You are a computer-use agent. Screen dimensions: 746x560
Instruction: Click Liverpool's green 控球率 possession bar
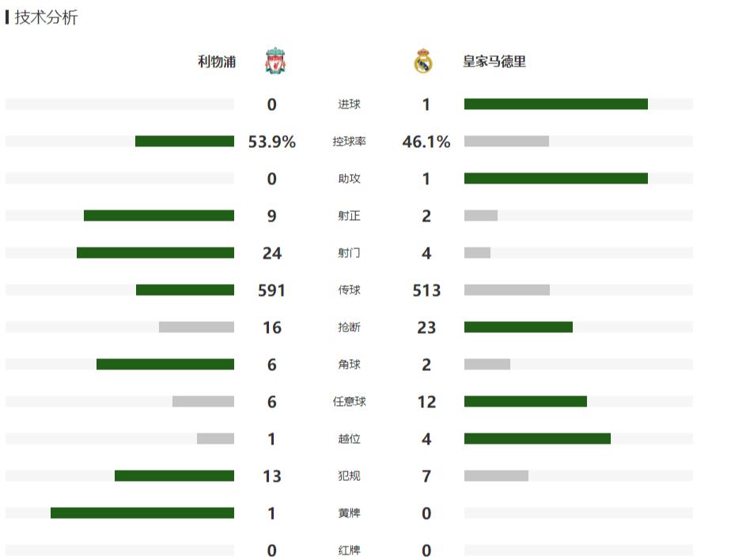tap(184, 141)
